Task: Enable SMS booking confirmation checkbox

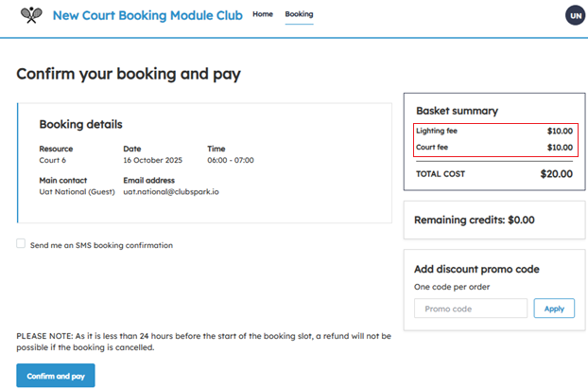Action: pos(21,244)
